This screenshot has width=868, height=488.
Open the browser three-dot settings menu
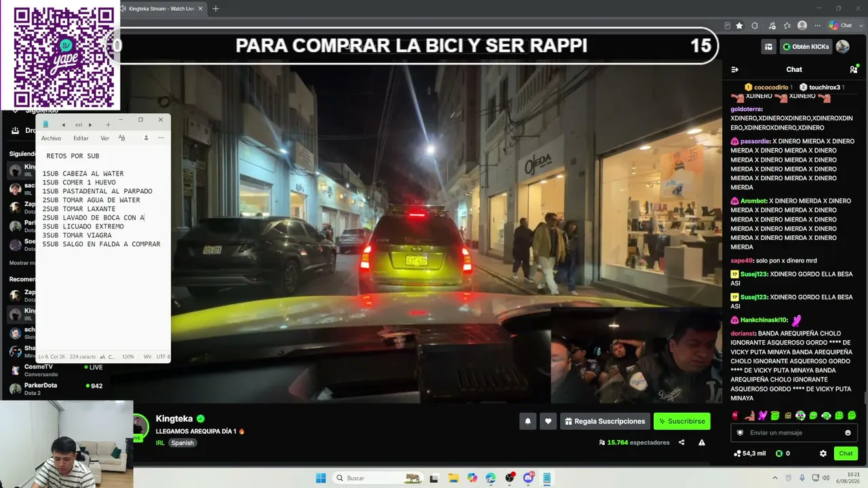(x=817, y=26)
